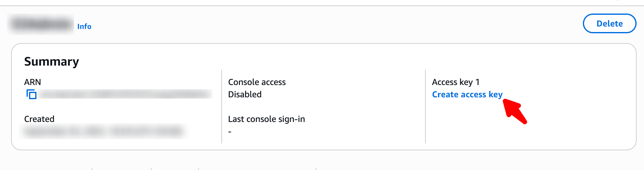Click the blurred creation date value
Screen dimensions: 644x170
pos(103,132)
